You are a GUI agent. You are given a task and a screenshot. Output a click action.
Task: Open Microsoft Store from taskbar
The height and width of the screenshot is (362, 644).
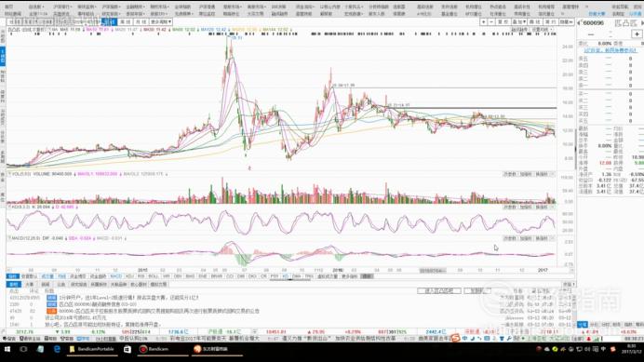pyautogui.click(x=127, y=349)
